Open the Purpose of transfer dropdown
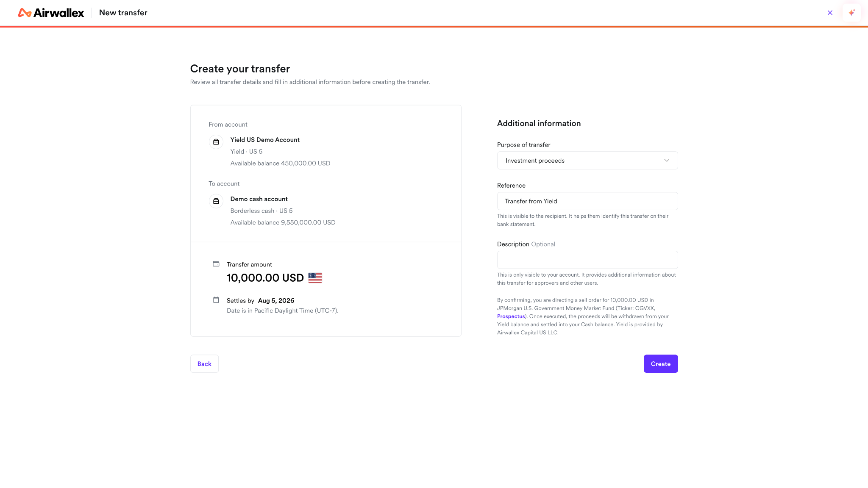The image size is (868, 488). (587, 161)
